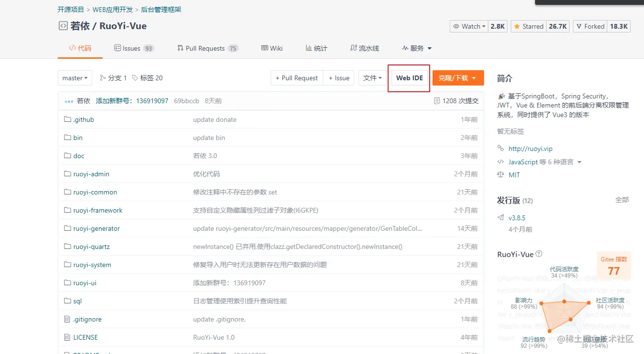Open the 流水线 tab
644x354 pixels.
tap(365, 48)
